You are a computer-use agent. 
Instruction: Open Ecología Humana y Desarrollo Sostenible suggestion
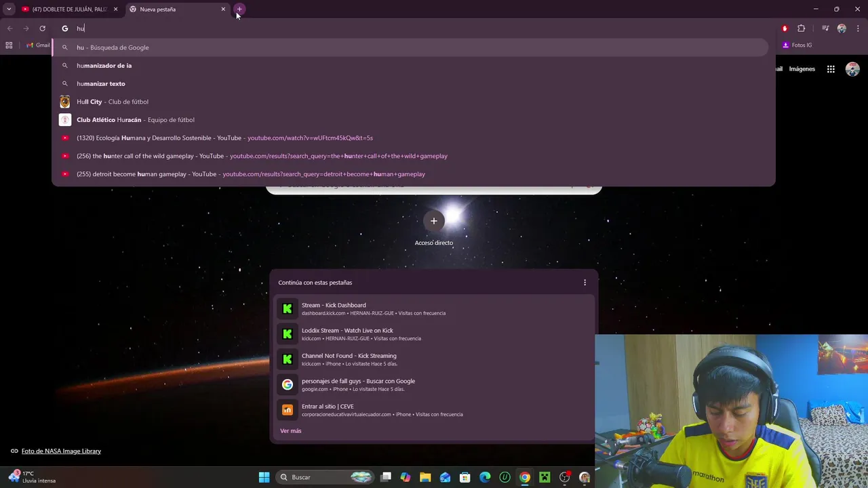pos(411,138)
